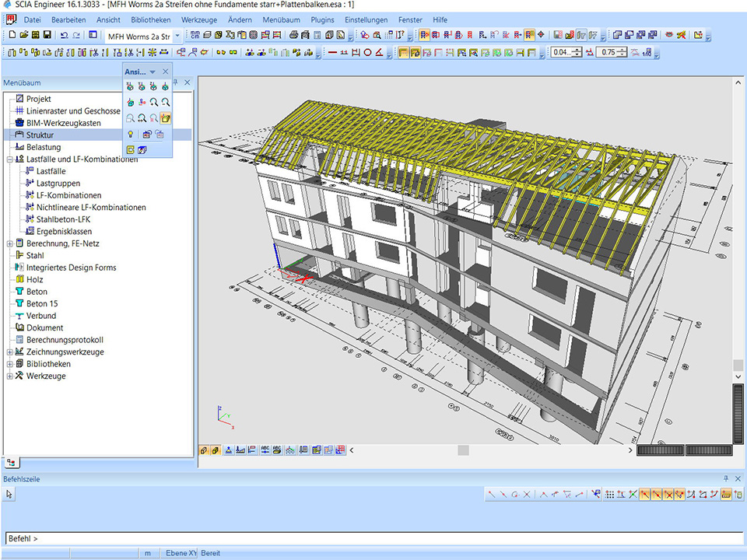Open the Stahl steel menu item

click(x=35, y=255)
